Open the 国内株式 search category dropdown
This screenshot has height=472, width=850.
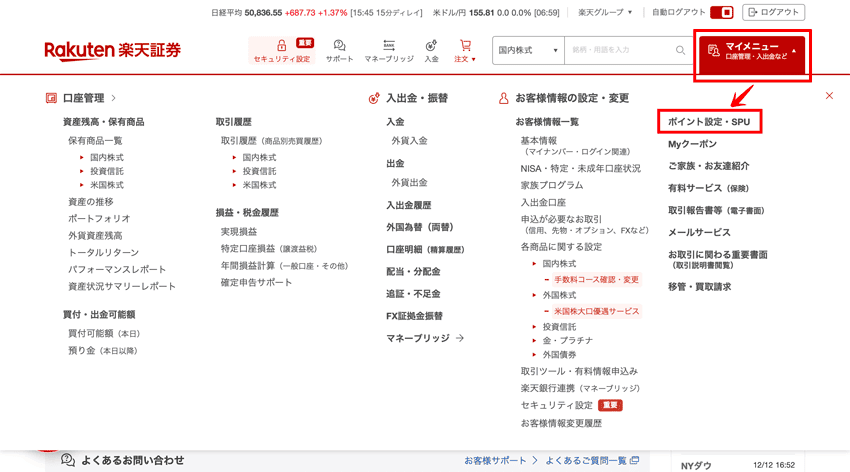(528, 50)
